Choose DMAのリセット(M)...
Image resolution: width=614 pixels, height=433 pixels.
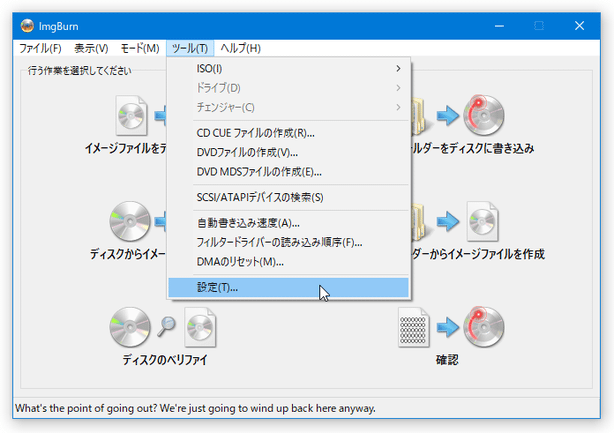coord(289,262)
